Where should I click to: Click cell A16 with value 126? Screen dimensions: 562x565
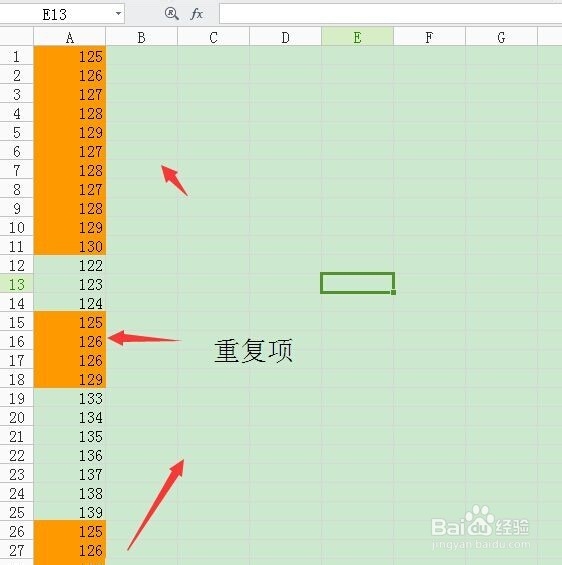point(70,341)
